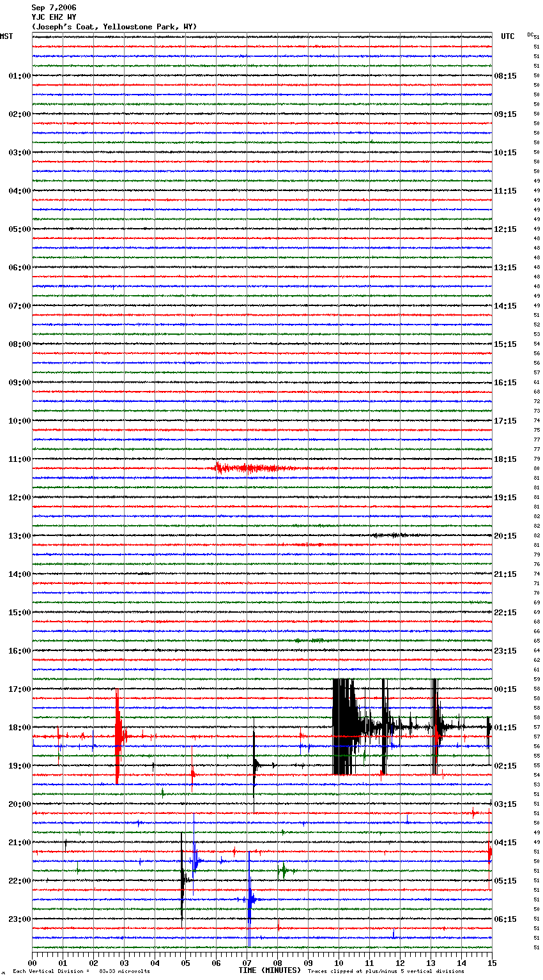This screenshot has width=543, height=980.
Task: Click the "15" minute tick label
Action: point(492,963)
